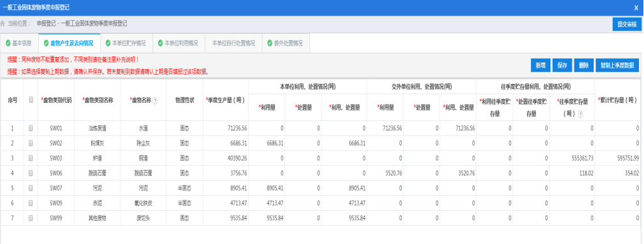Screen dimensions: 644x244
Task: Click the cumulative storage value 354.02
Action: pyautogui.click(x=632, y=173)
